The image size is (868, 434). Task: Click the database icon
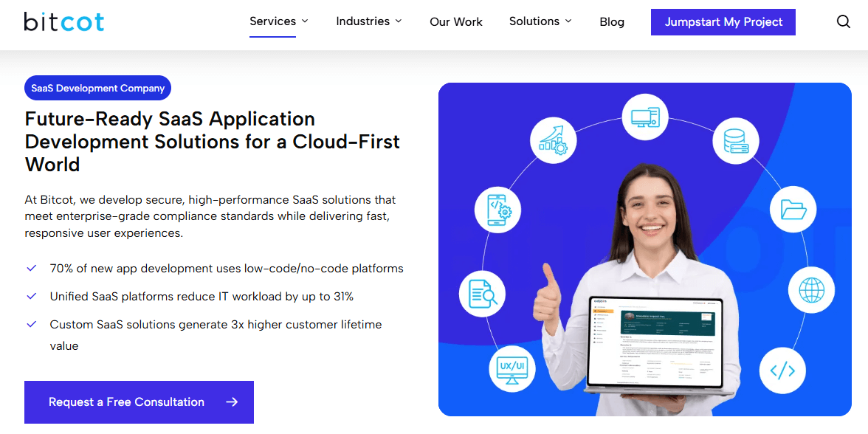coord(736,141)
